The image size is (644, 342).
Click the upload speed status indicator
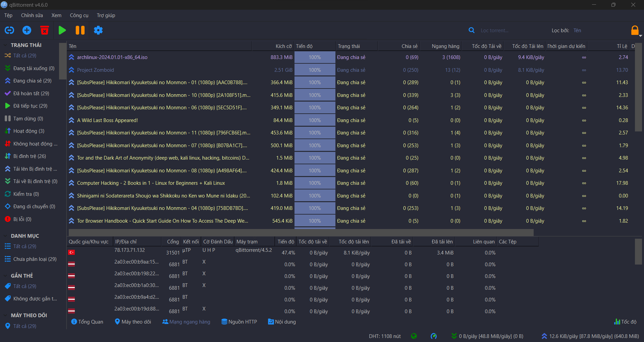point(591,336)
